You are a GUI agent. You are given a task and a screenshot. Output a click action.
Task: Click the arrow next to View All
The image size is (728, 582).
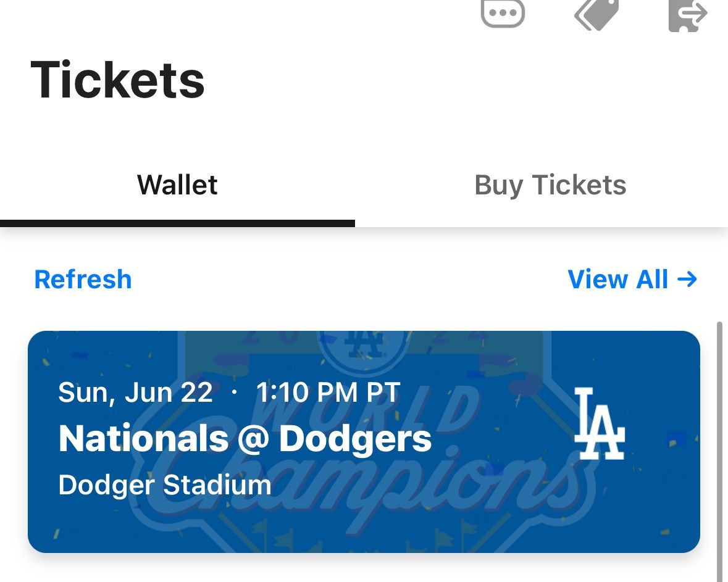click(687, 280)
